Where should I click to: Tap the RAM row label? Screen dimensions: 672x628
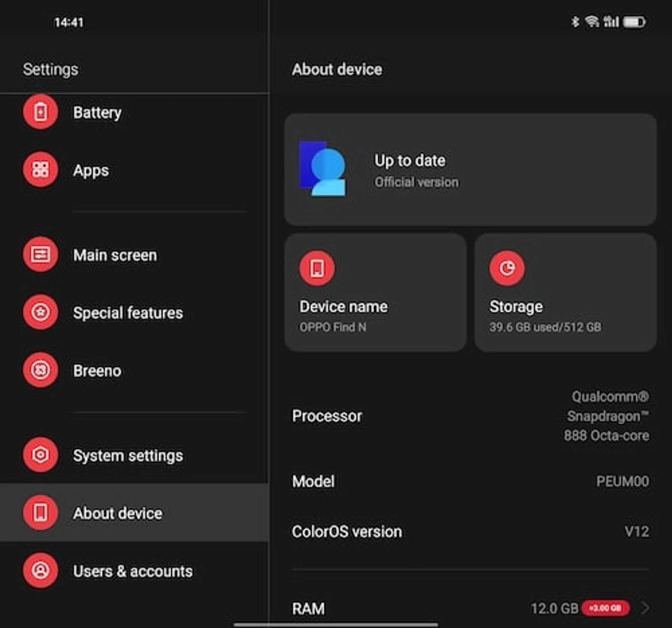pyautogui.click(x=308, y=609)
